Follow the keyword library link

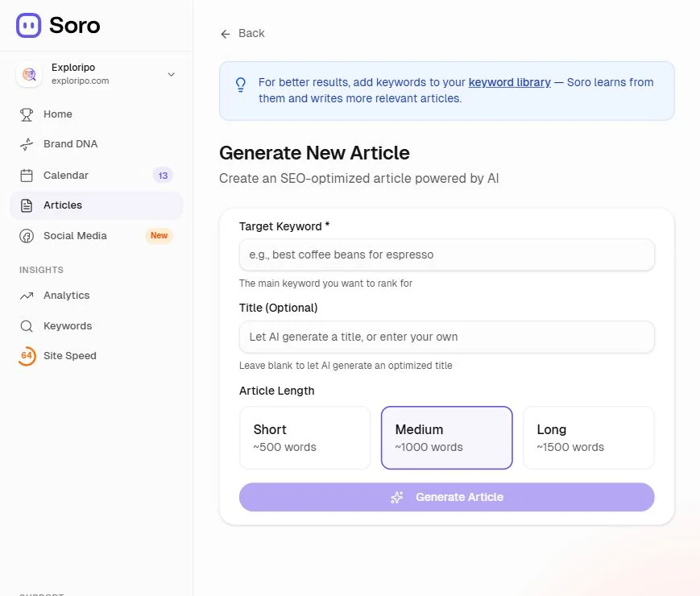(x=509, y=82)
